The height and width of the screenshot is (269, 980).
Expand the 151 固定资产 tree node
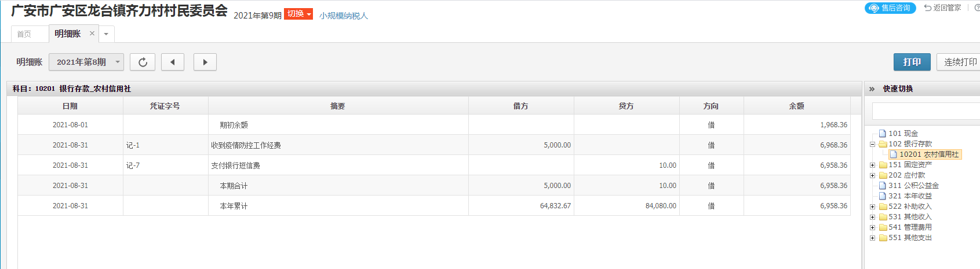[872, 165]
